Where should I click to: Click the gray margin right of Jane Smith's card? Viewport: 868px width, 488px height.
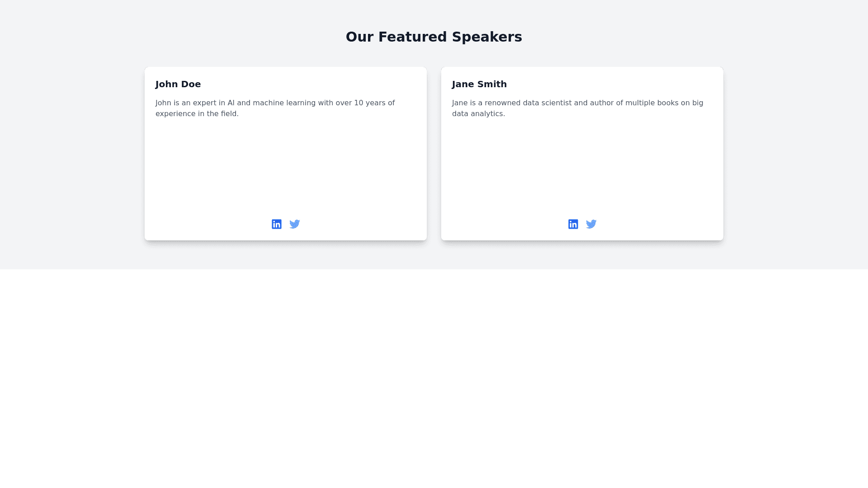(x=796, y=154)
